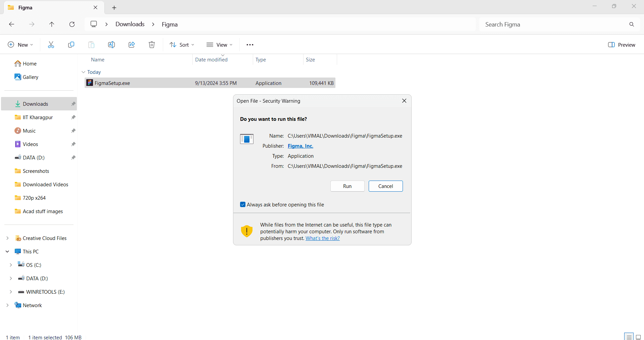Open the See more menu
The height and width of the screenshot is (340, 644).
(x=250, y=44)
